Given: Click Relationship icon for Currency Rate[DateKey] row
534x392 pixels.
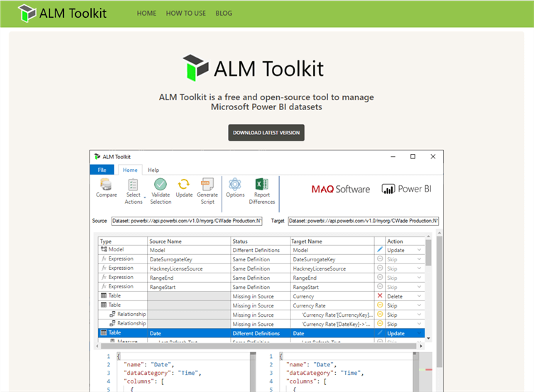Looking at the screenshot, I should (112, 323).
